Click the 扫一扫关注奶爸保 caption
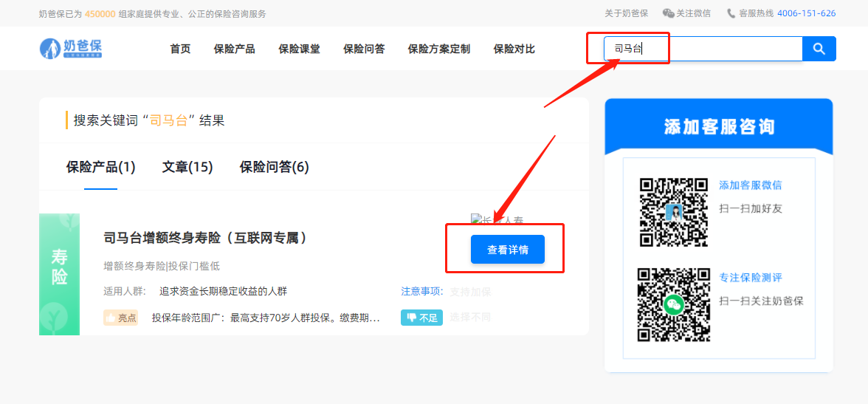Image resolution: width=868 pixels, height=404 pixels. (x=761, y=301)
